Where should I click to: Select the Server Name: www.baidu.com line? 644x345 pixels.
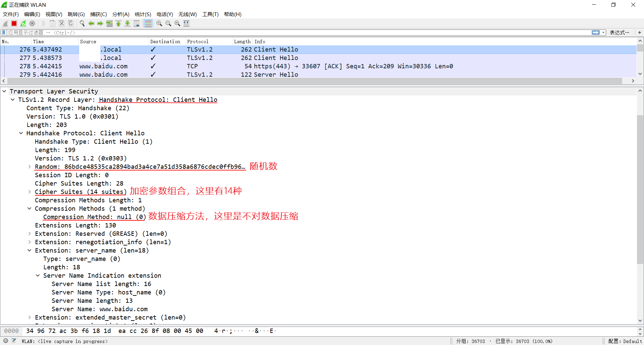[x=100, y=309]
